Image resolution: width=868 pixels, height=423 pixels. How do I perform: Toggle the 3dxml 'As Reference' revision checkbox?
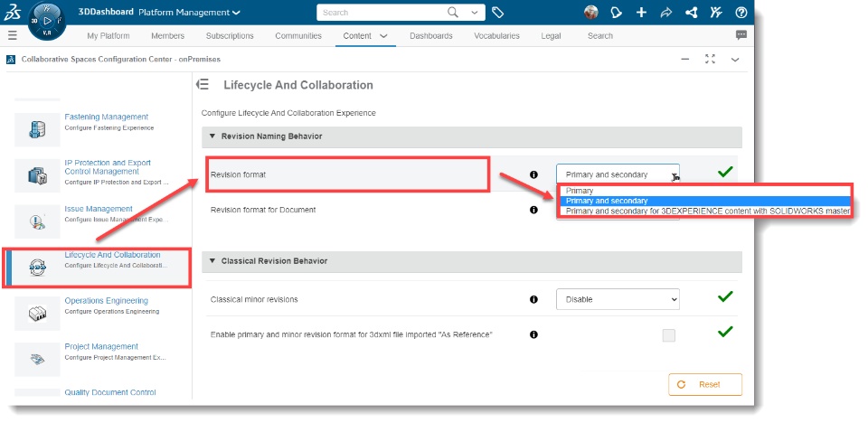669,335
